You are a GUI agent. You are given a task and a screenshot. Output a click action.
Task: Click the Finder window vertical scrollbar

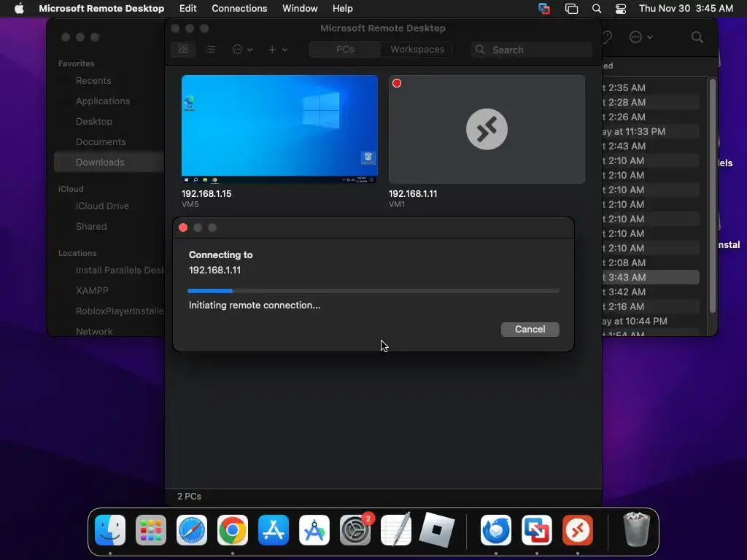[x=713, y=195]
